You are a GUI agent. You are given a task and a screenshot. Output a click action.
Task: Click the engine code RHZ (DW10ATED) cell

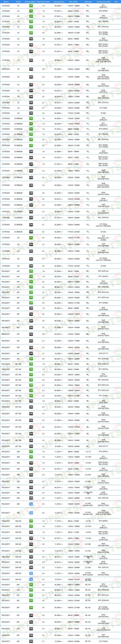pyautogui.click(x=103, y=615)
